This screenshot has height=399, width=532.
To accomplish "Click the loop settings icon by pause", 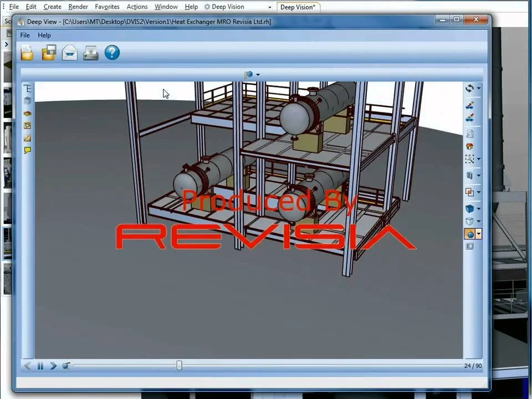I will tap(66, 366).
